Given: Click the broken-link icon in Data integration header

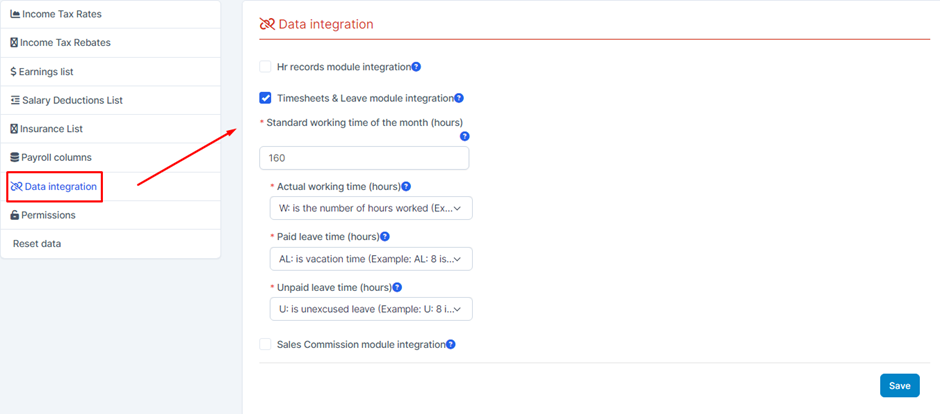Looking at the screenshot, I should click(267, 24).
